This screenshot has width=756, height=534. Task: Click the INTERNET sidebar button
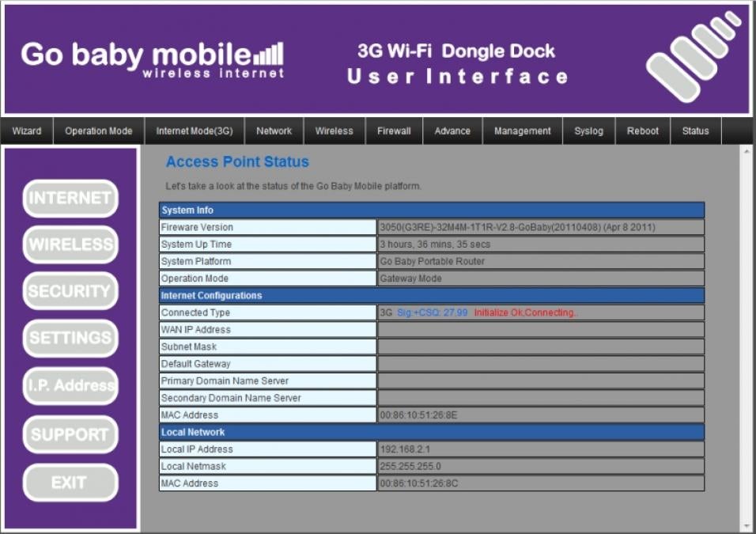pyautogui.click(x=70, y=199)
